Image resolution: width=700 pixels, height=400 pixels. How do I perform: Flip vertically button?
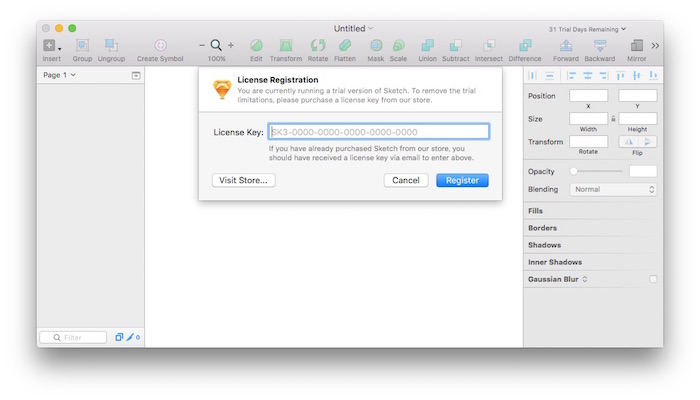[x=647, y=142]
